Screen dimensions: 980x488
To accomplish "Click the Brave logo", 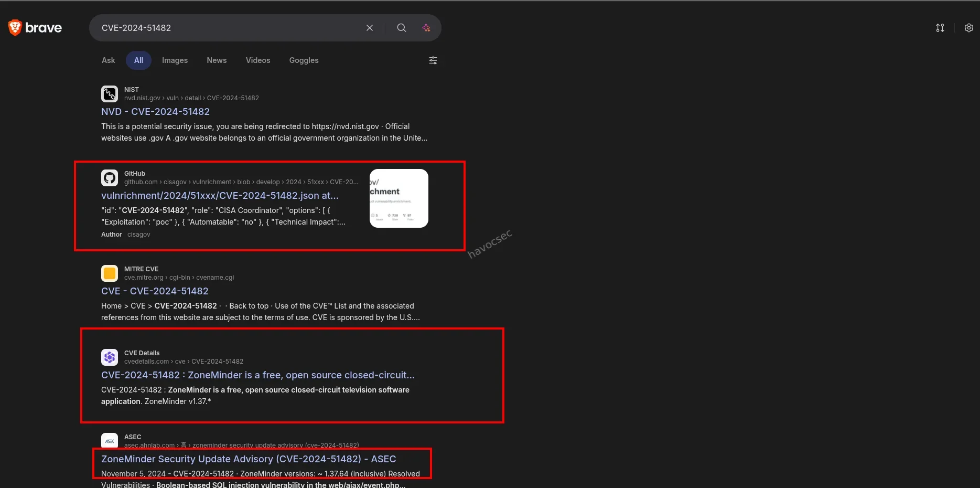I will coord(35,28).
